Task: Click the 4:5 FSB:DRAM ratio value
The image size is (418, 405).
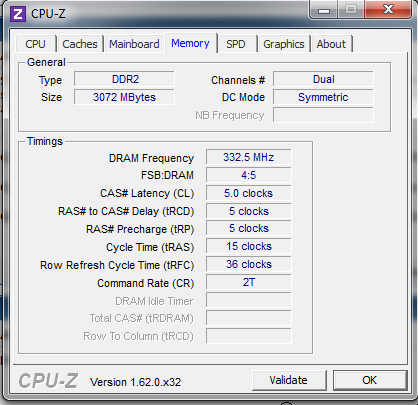Action: [x=249, y=175]
